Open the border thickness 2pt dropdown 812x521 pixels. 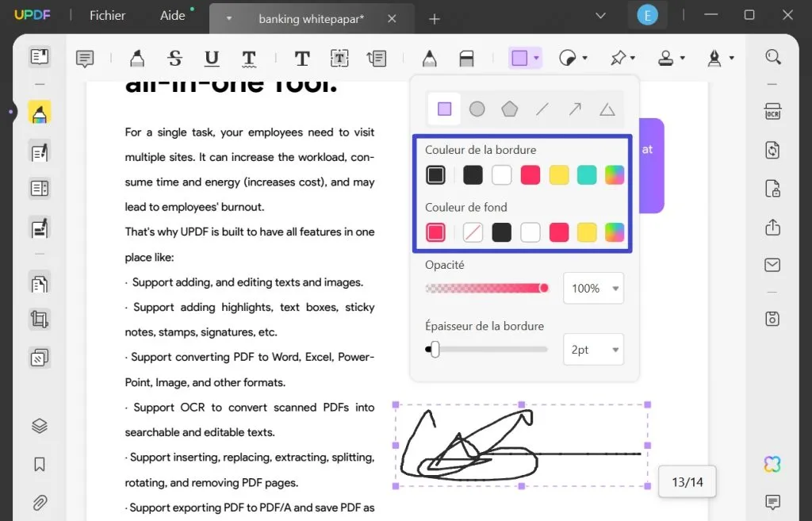(593, 350)
